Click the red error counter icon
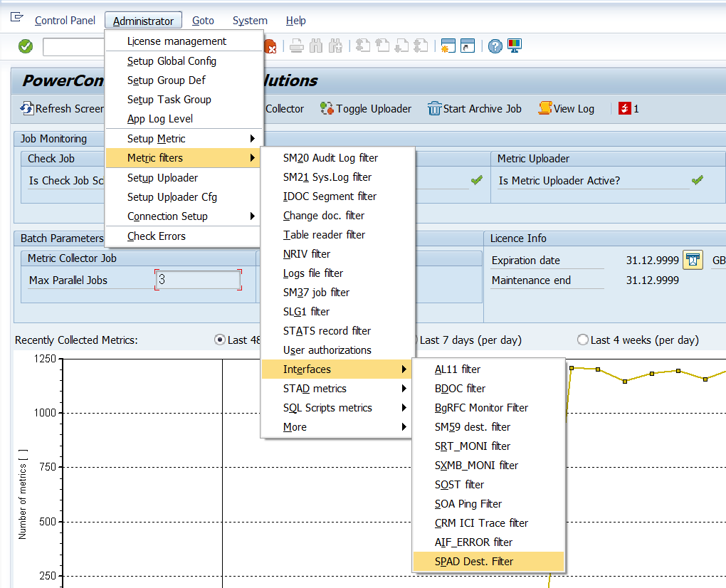 pos(625,109)
